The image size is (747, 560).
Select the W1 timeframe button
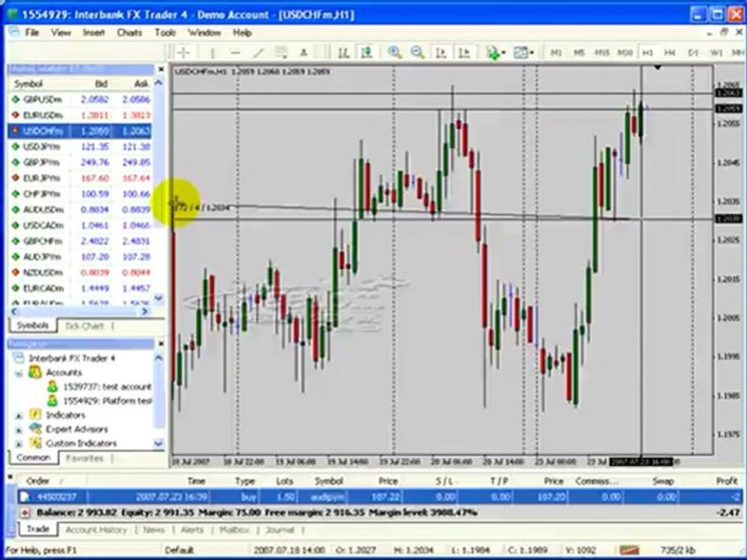point(716,52)
